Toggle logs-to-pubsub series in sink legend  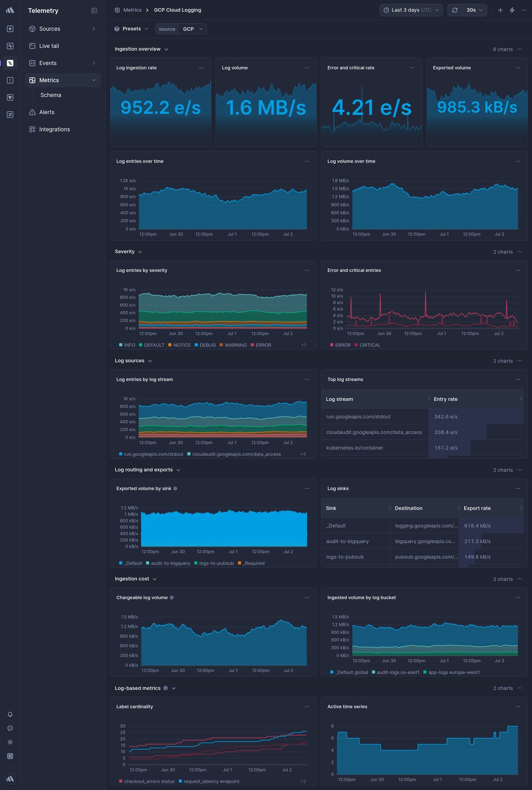point(214,563)
